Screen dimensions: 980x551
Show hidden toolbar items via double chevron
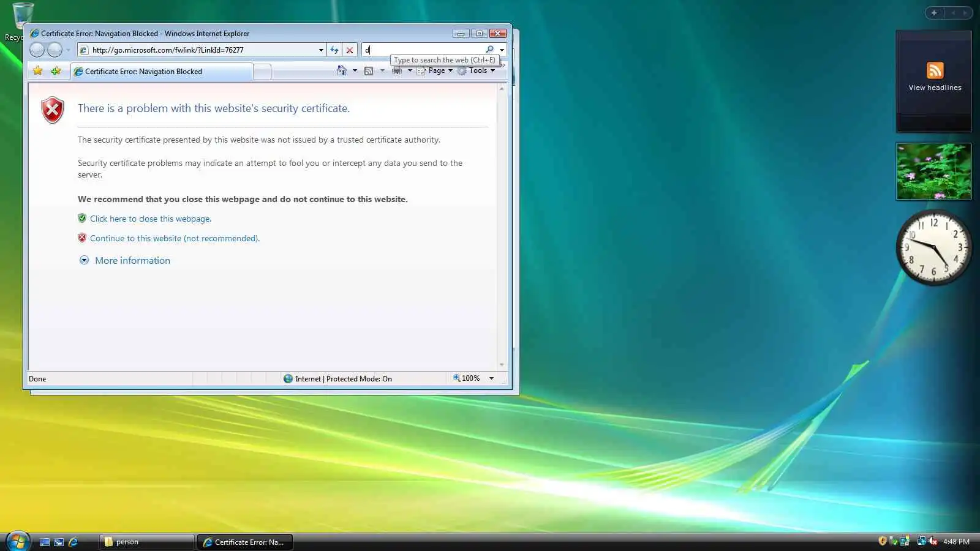[503, 64]
